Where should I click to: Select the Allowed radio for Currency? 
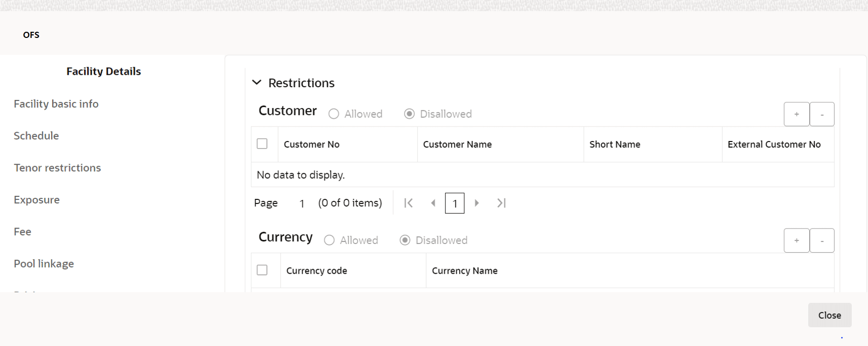pyautogui.click(x=329, y=240)
